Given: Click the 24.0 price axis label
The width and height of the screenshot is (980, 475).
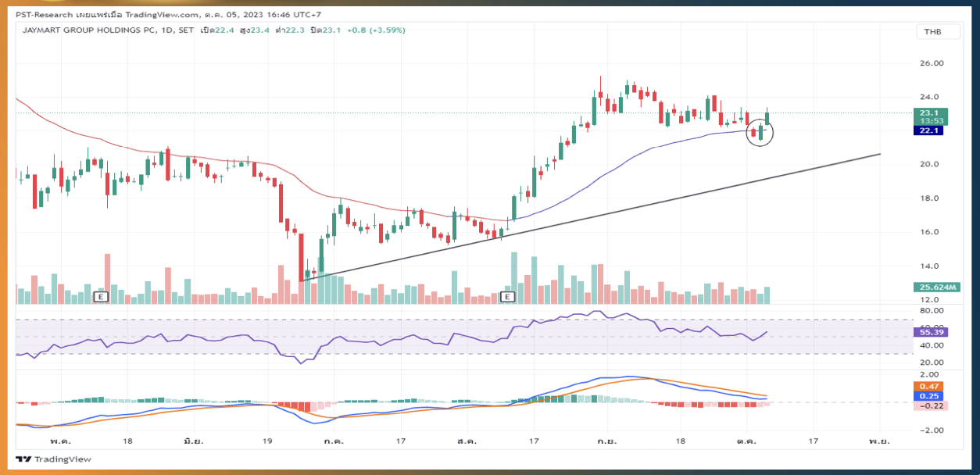Looking at the screenshot, I should coord(929,97).
